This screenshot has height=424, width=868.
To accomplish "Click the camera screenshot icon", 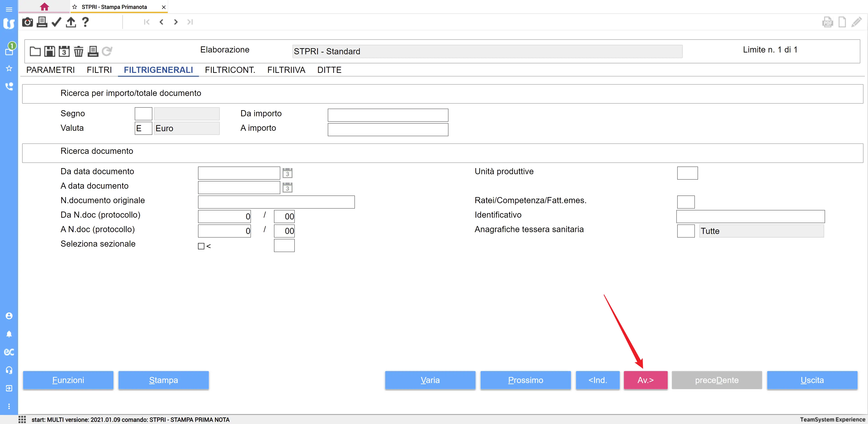I will click(x=27, y=22).
